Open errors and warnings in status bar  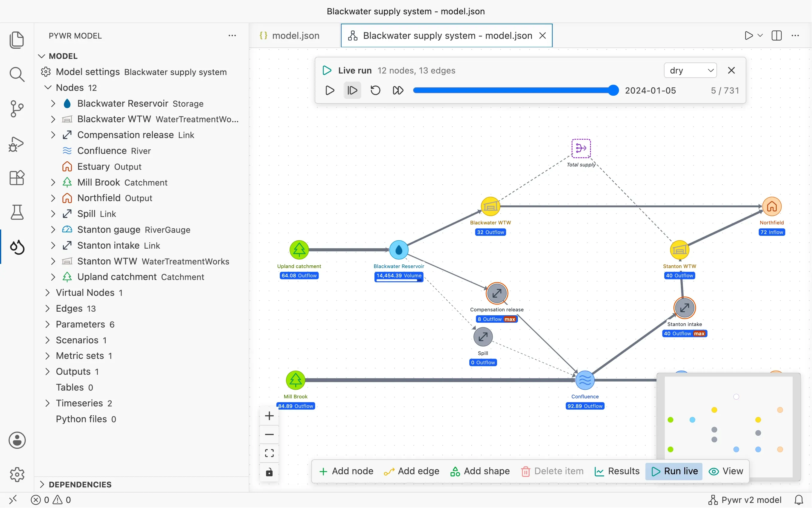pos(51,500)
